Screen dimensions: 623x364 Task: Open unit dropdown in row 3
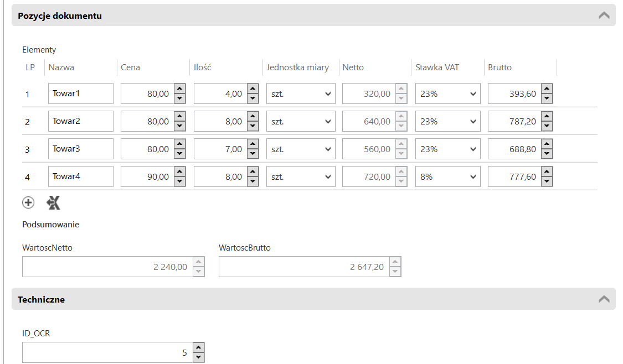[x=301, y=149]
